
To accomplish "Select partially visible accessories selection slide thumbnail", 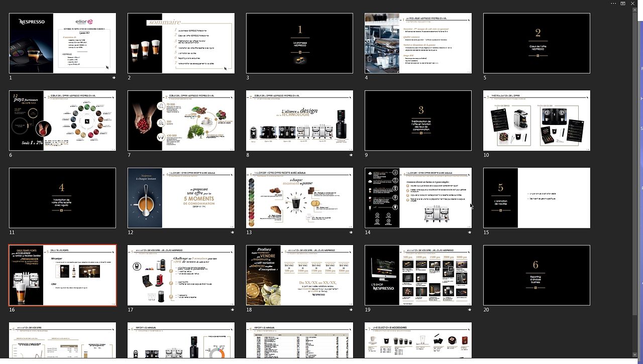I will pyautogui.click(x=418, y=340).
